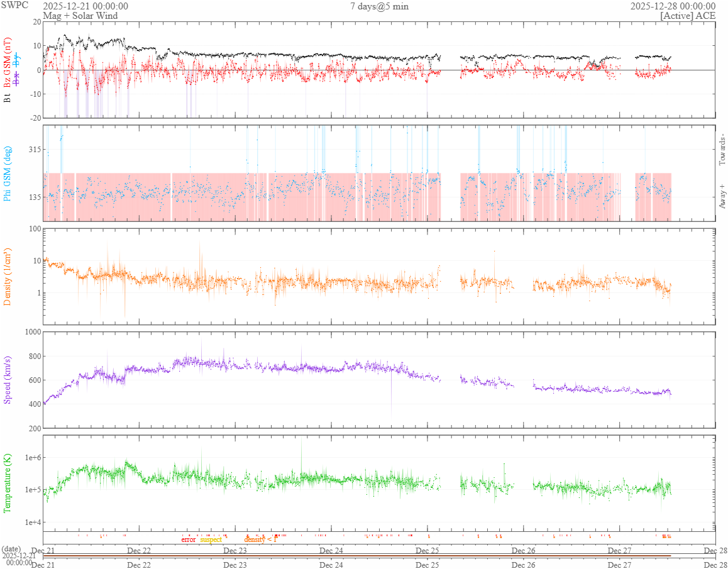728x569 pixels.
Task: Toggle the red Bz GSM series
Action: pos(8,63)
